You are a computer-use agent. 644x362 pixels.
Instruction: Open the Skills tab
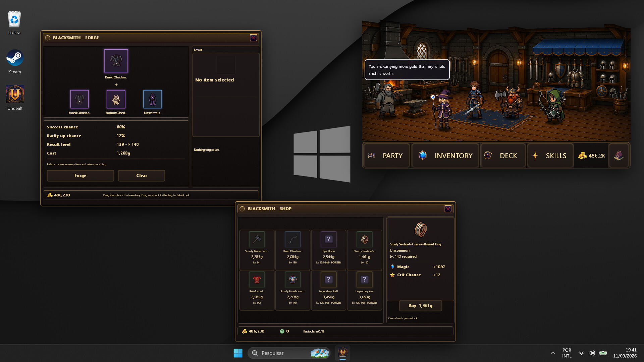(x=550, y=156)
